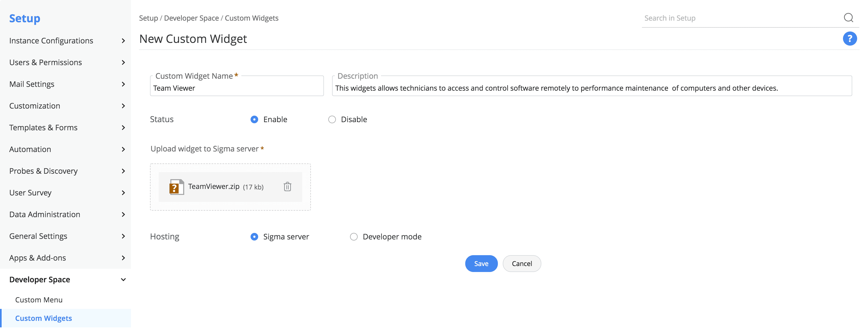Cancel the widget creation
This screenshot has width=868, height=329.
(x=522, y=264)
